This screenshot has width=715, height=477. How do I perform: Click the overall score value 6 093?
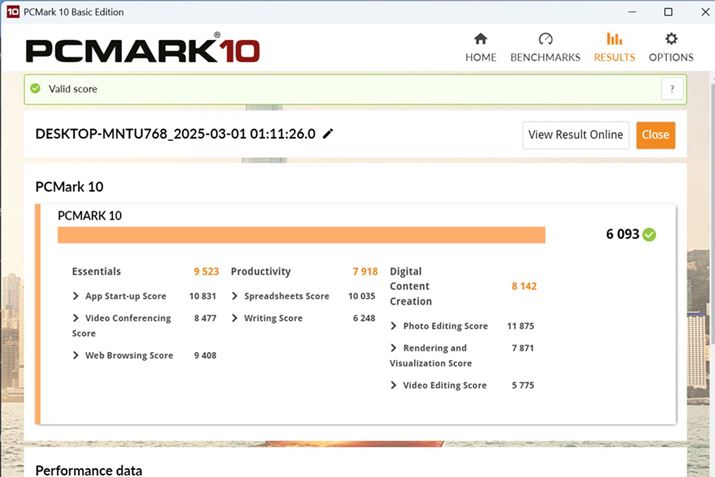point(622,234)
